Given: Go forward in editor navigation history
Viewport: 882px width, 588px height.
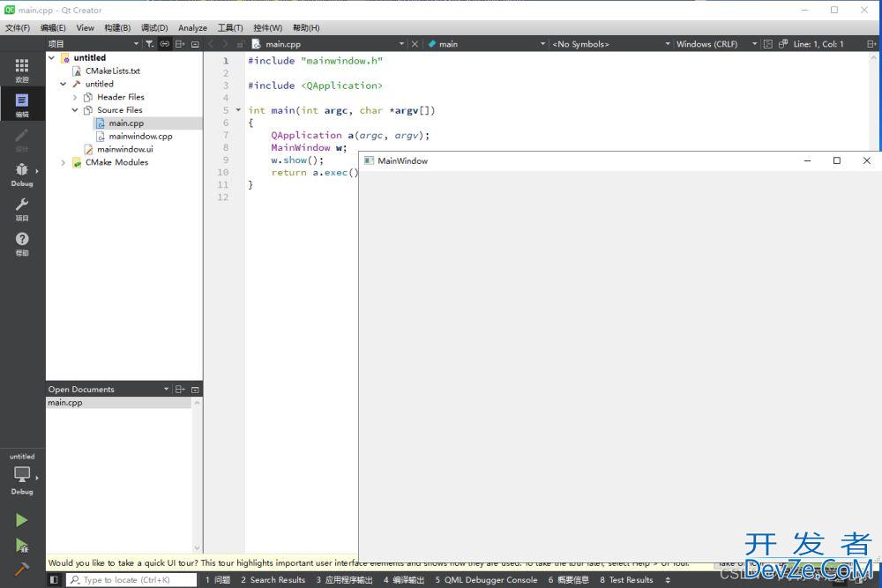Looking at the screenshot, I should pos(226,44).
